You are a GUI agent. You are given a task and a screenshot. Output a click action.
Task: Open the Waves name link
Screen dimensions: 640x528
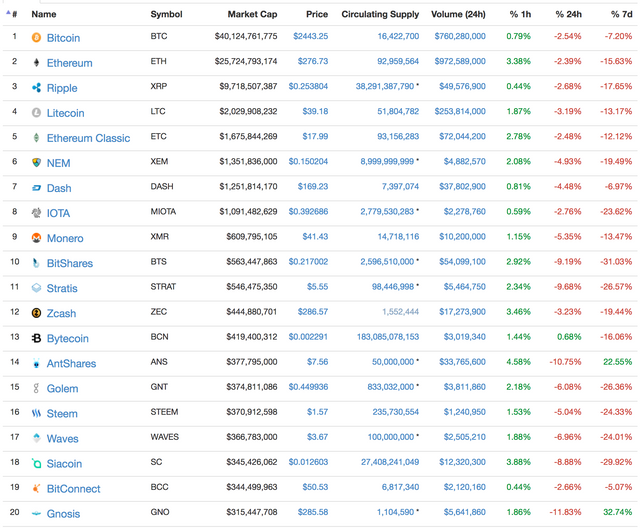pos(62,439)
